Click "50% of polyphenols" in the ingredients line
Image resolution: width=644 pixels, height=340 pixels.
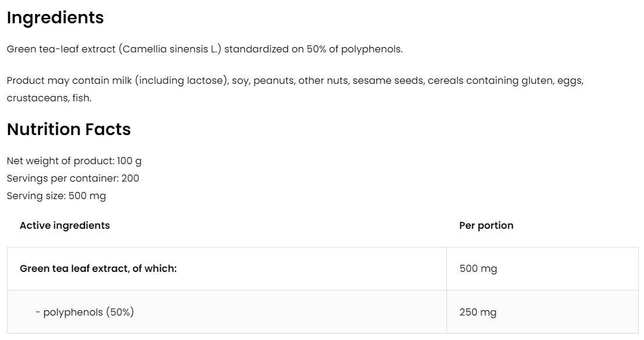354,49
